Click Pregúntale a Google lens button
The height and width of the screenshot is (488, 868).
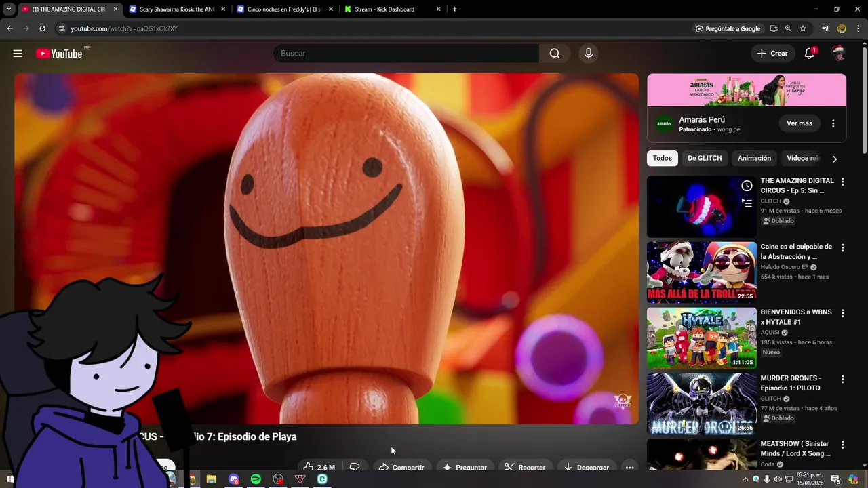point(728,28)
